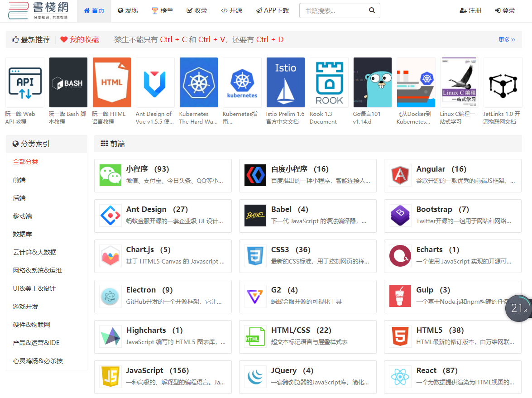Open the Go语言101 gopher book cover
Image resolution: width=532 pixels, height=398 pixels.
pos(373,82)
